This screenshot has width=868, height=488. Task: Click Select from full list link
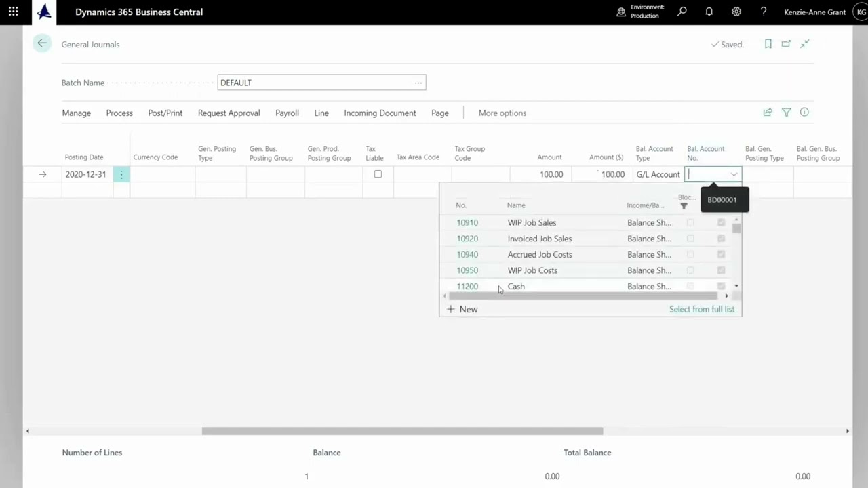point(702,309)
